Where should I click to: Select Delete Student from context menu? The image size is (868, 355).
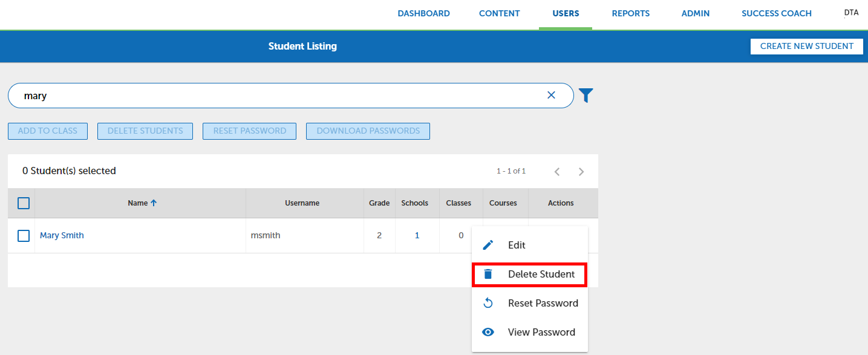pyautogui.click(x=541, y=274)
